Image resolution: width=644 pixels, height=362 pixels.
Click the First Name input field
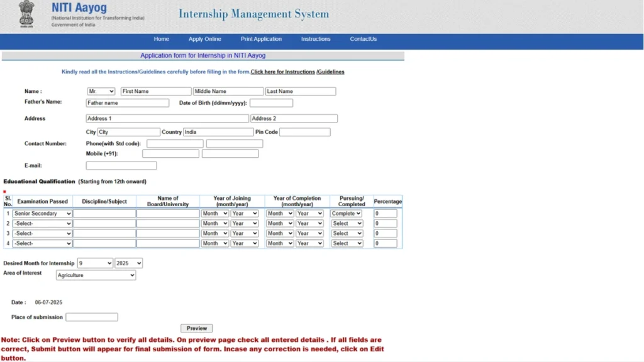coord(155,90)
